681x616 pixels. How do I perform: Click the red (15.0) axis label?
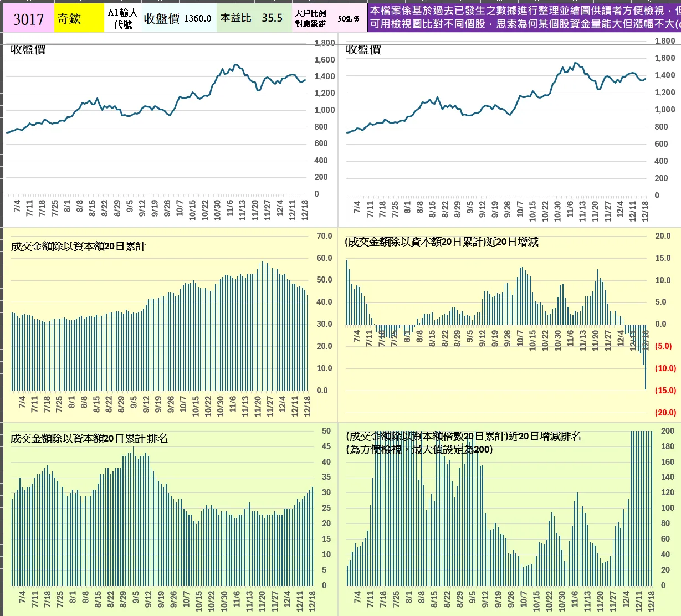coord(665,391)
